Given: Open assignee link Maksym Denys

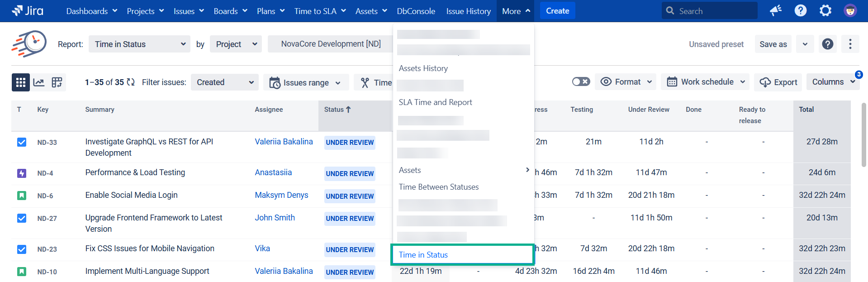Looking at the screenshot, I should (281, 195).
